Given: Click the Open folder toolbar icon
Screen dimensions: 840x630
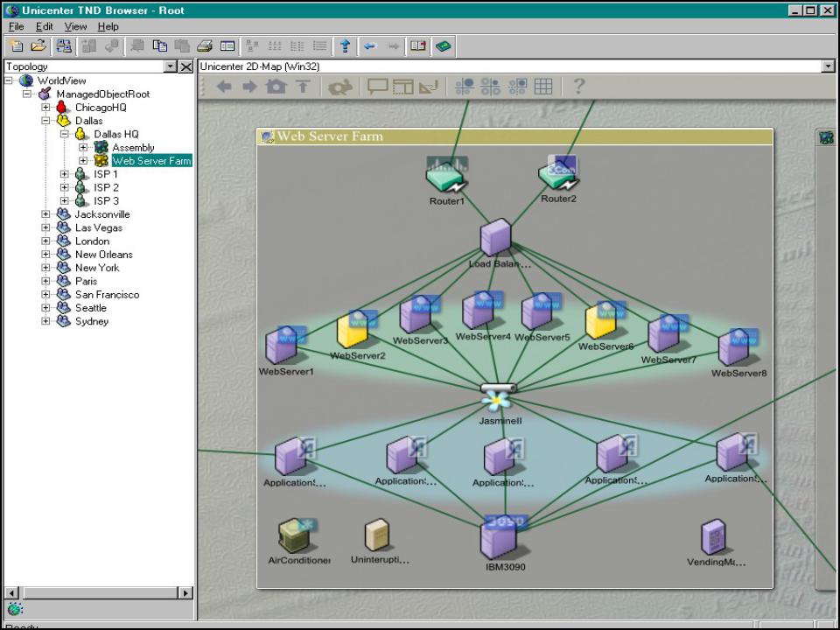Looking at the screenshot, I should point(38,46).
